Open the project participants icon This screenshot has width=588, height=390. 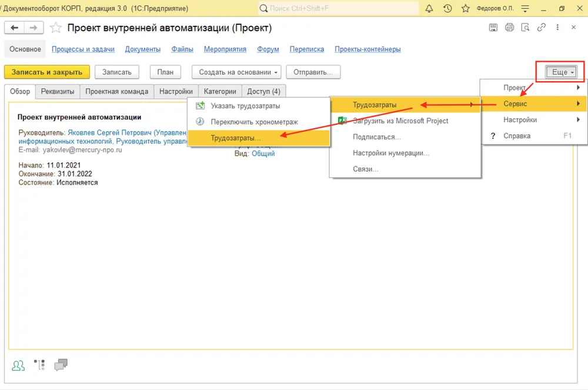pyautogui.click(x=18, y=365)
